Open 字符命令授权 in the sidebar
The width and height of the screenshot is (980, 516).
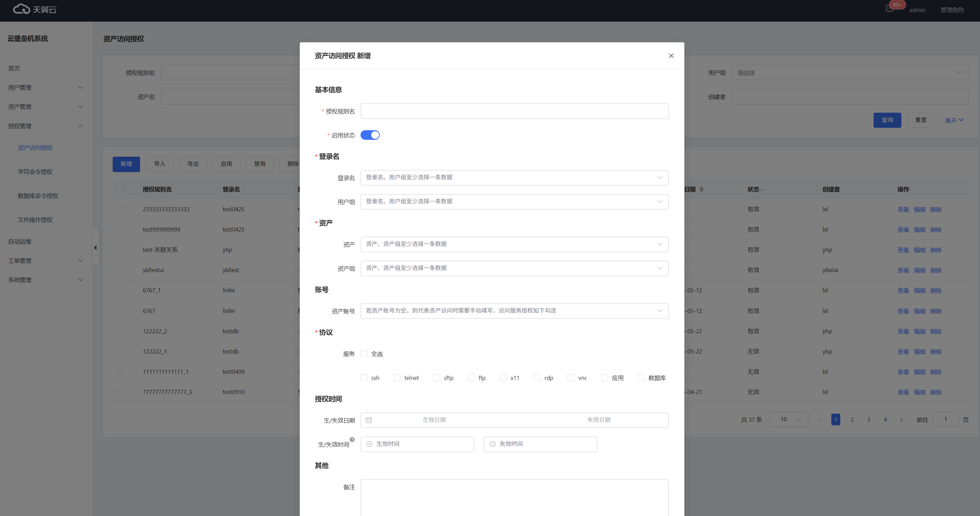(35, 172)
